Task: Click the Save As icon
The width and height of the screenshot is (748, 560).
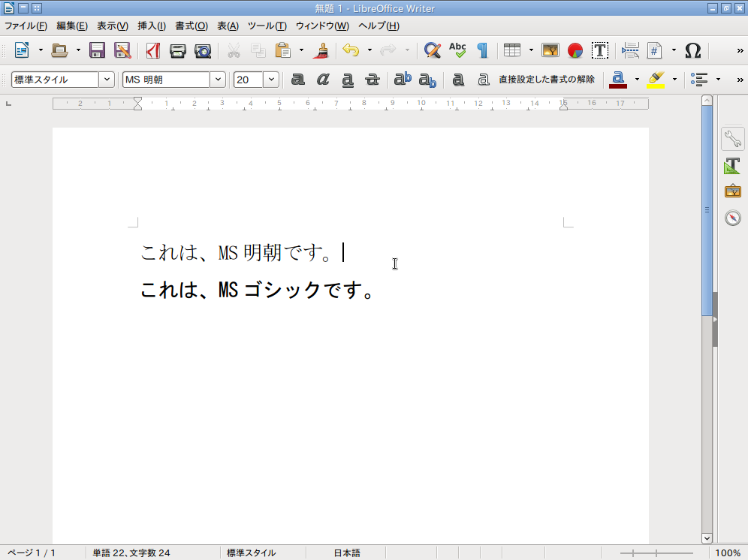Action: point(122,50)
